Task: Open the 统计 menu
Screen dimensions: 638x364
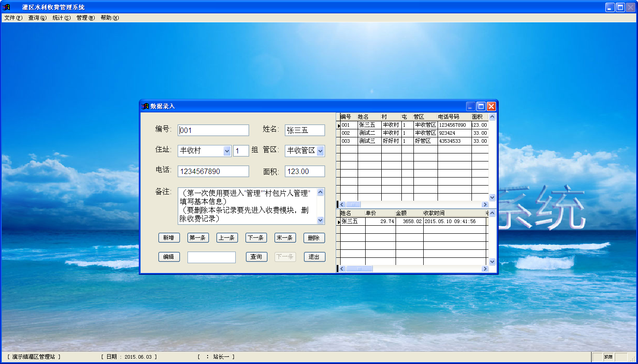Action: tap(61, 18)
